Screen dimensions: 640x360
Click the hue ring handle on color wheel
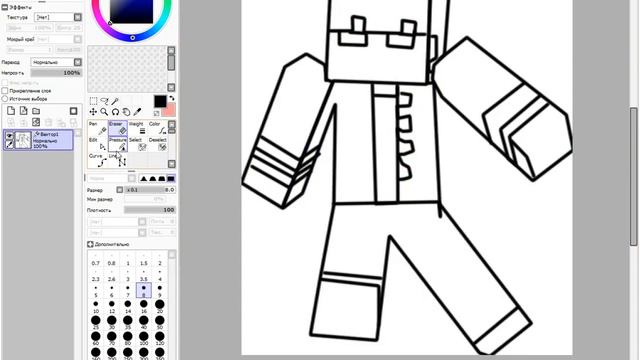pyautogui.click(x=132, y=38)
